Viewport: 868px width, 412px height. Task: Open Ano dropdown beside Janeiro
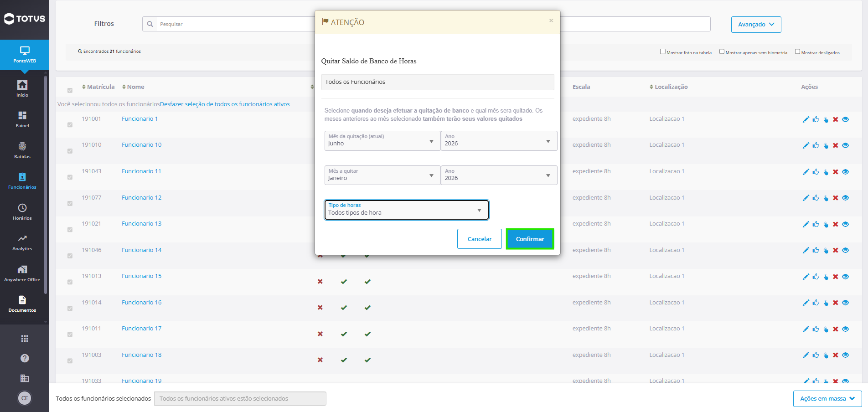[x=499, y=175]
